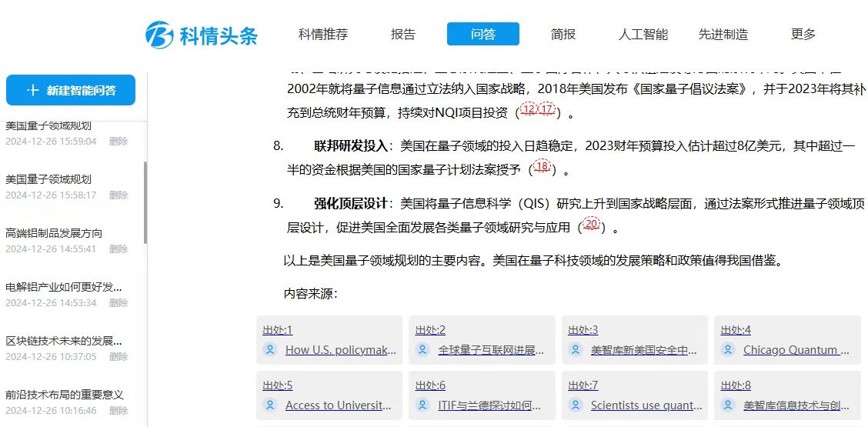Go to the 简报 tab

(x=563, y=34)
